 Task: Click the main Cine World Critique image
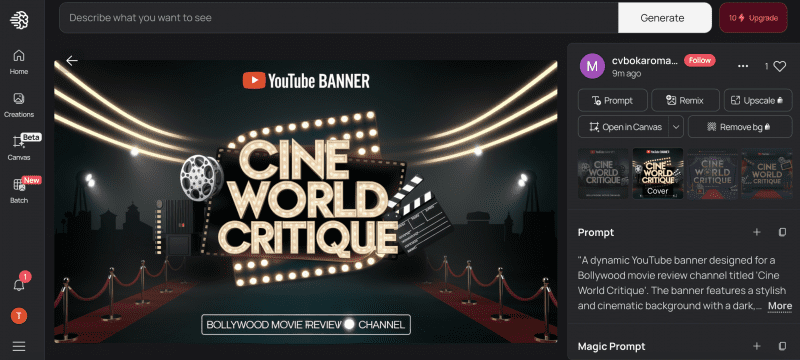(x=306, y=201)
